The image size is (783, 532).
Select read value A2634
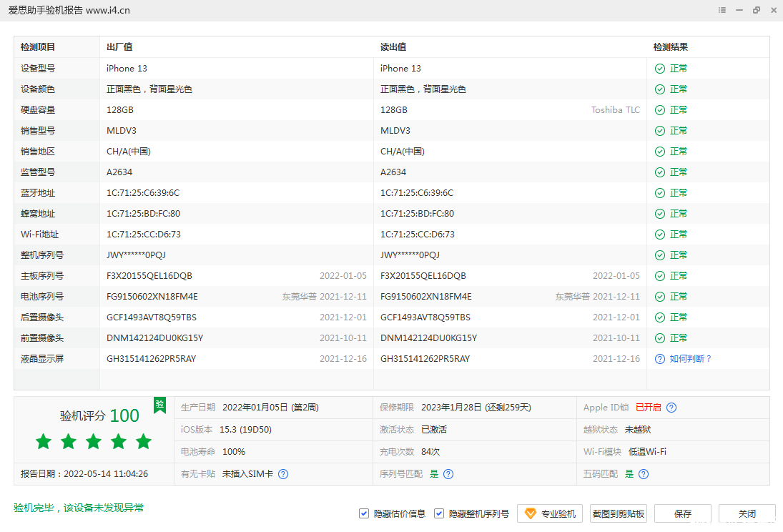coord(393,172)
